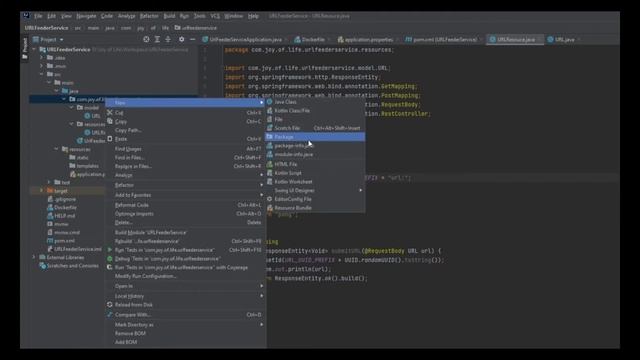640x360 pixels.
Task: Expand the target folder arrow
Action: pyautogui.click(x=41, y=191)
